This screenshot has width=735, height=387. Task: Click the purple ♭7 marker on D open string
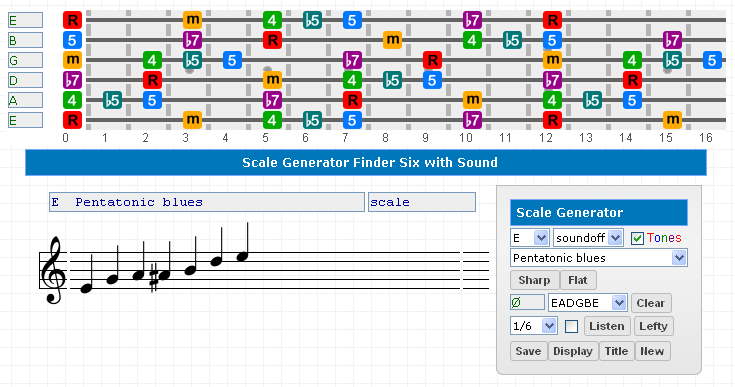pyautogui.click(x=72, y=80)
